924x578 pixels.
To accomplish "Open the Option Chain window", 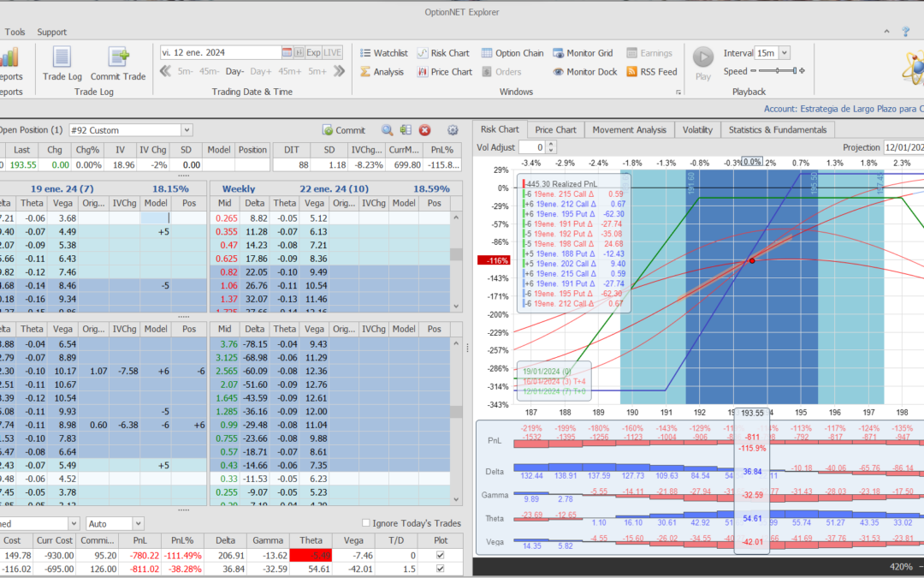I will click(512, 53).
